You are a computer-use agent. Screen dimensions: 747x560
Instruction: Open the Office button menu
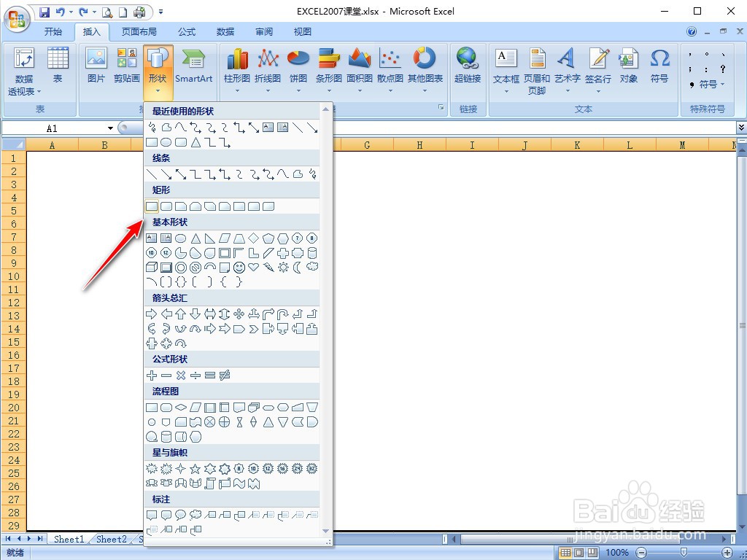coord(18,20)
